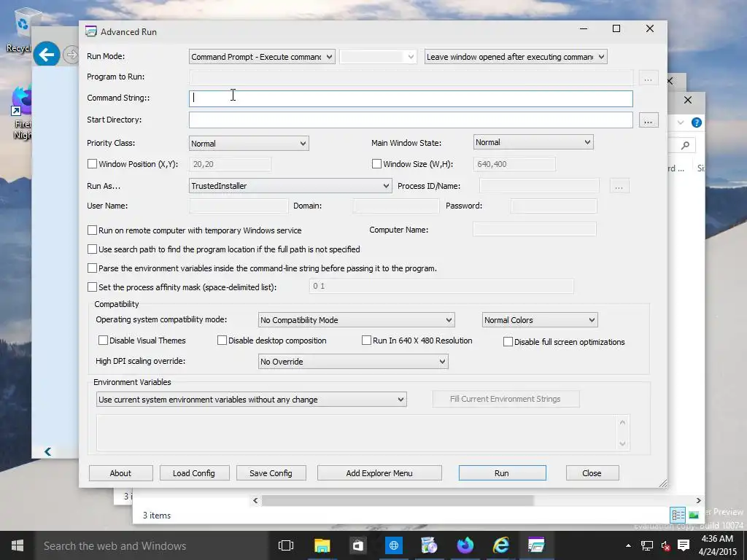Open the network status tray icon
This screenshot has height=560, width=747.
[x=646, y=545]
